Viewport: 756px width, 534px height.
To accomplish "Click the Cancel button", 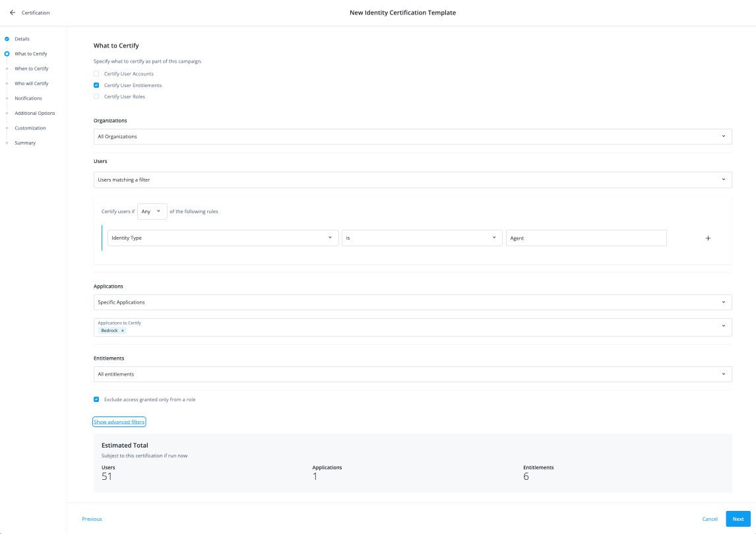I will coord(710,519).
